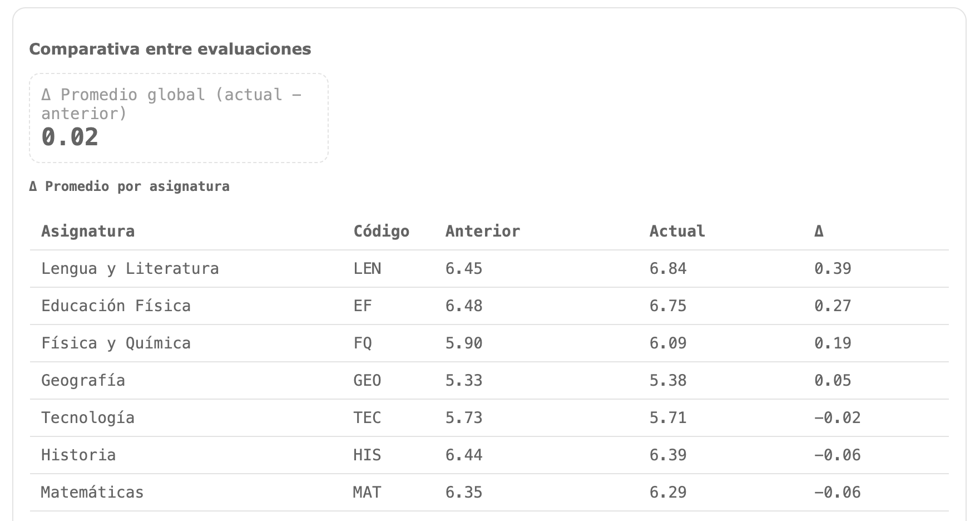This screenshot has width=980, height=521.
Task: Click the Δ column header
Action: click(x=819, y=231)
